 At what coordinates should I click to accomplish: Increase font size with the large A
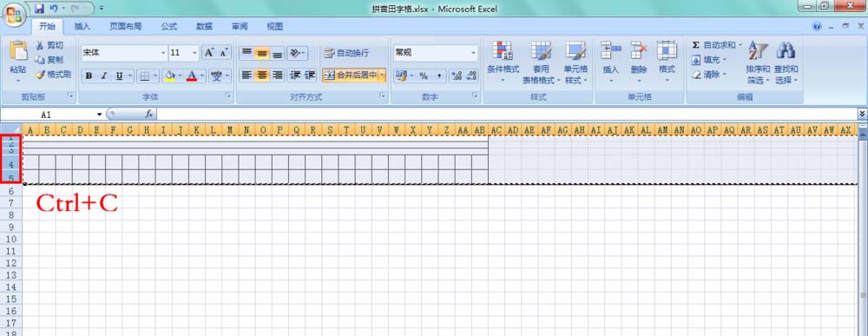[x=208, y=53]
